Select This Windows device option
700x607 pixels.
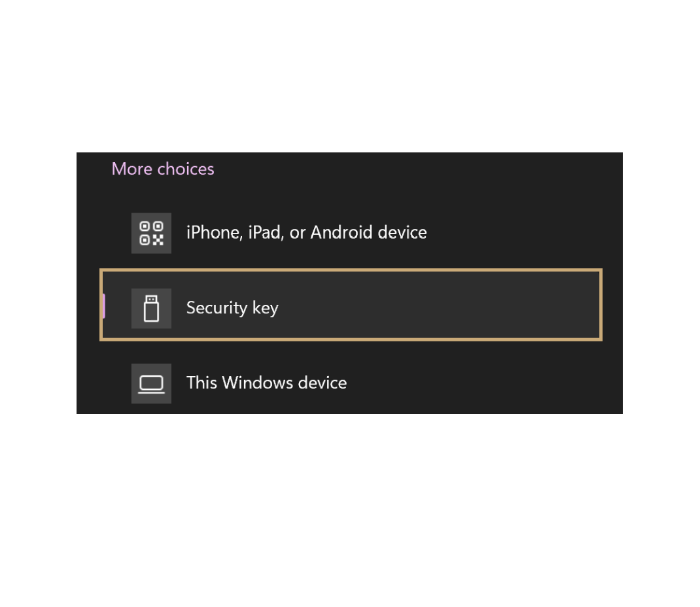coord(266,383)
